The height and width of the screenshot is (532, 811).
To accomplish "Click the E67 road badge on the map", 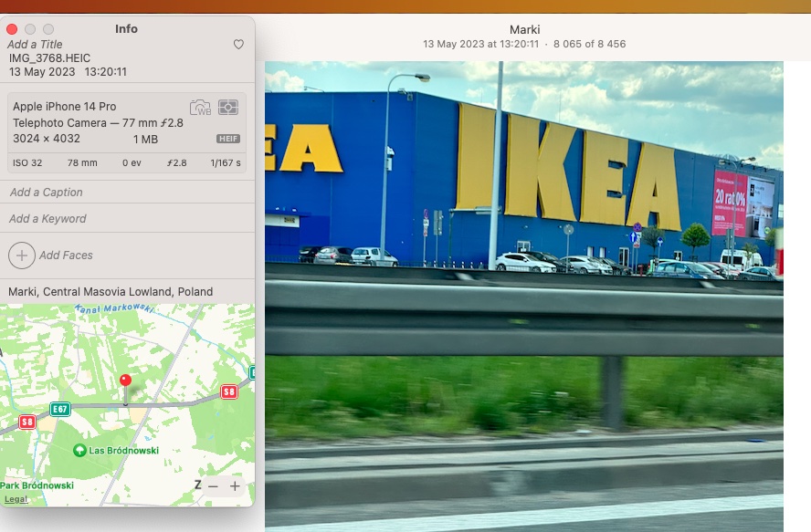I will [x=60, y=410].
